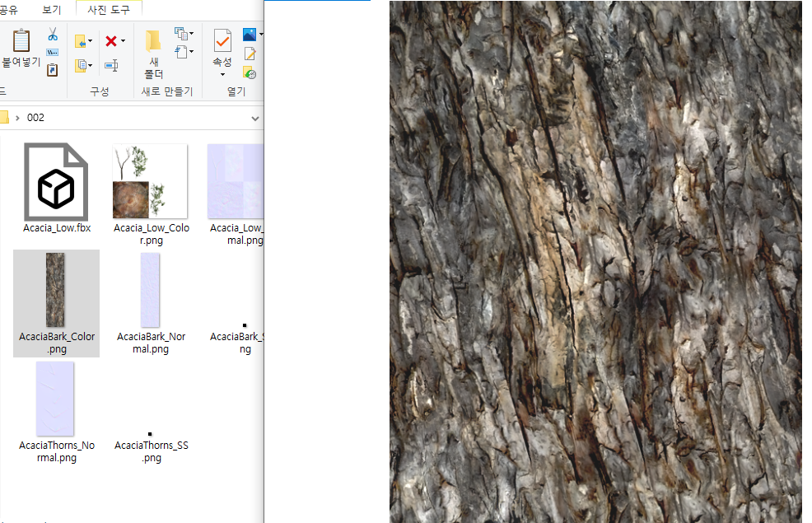
Task: Click the AcaciaThorns_SS.png file name
Action: pyautogui.click(x=152, y=451)
